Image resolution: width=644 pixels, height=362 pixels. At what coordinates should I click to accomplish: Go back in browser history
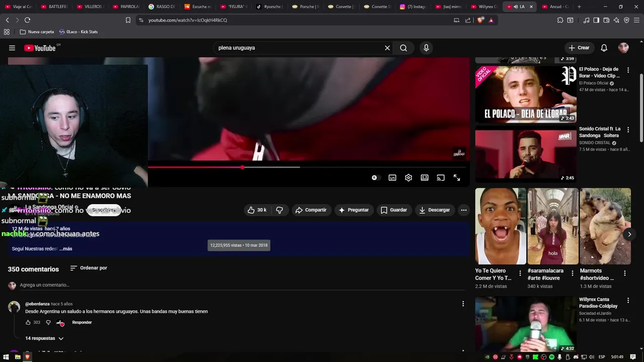pyautogui.click(x=7, y=20)
